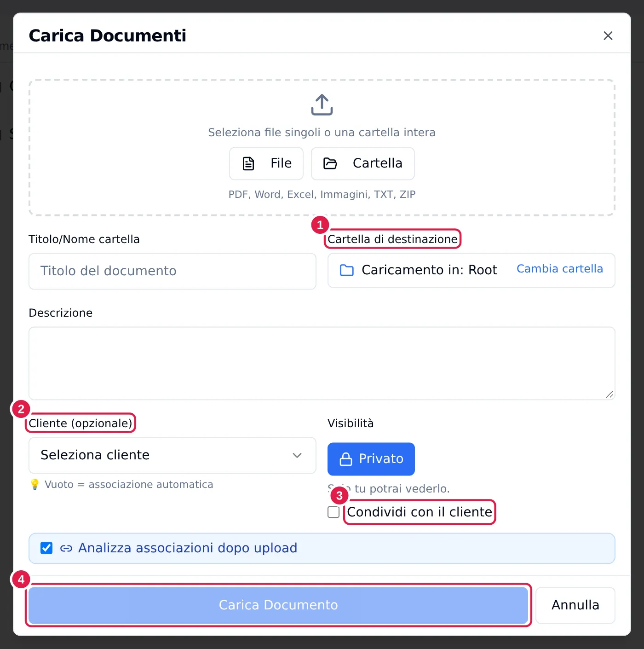Click the lightbulb hint icon
The width and height of the screenshot is (644, 649).
(35, 485)
